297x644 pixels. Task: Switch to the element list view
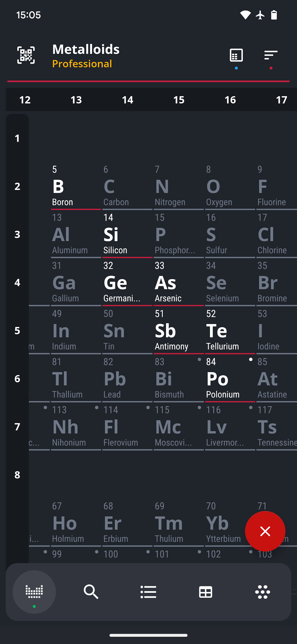pyautogui.click(x=148, y=591)
